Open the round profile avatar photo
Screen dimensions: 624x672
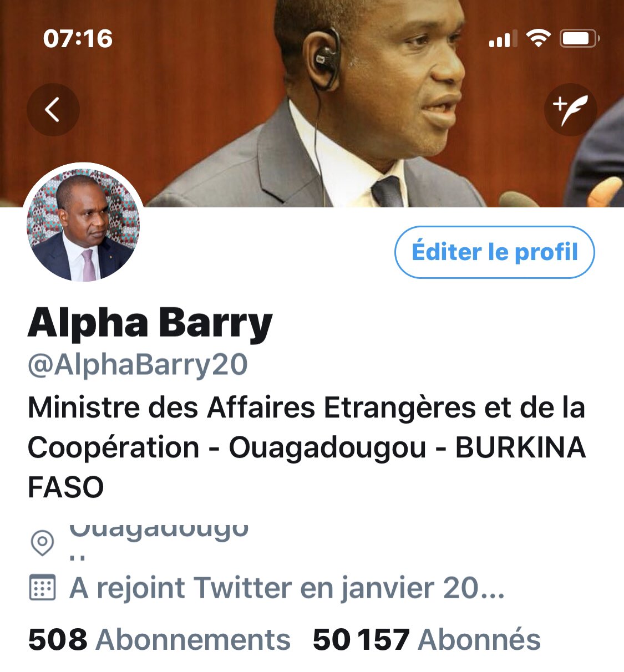(83, 225)
